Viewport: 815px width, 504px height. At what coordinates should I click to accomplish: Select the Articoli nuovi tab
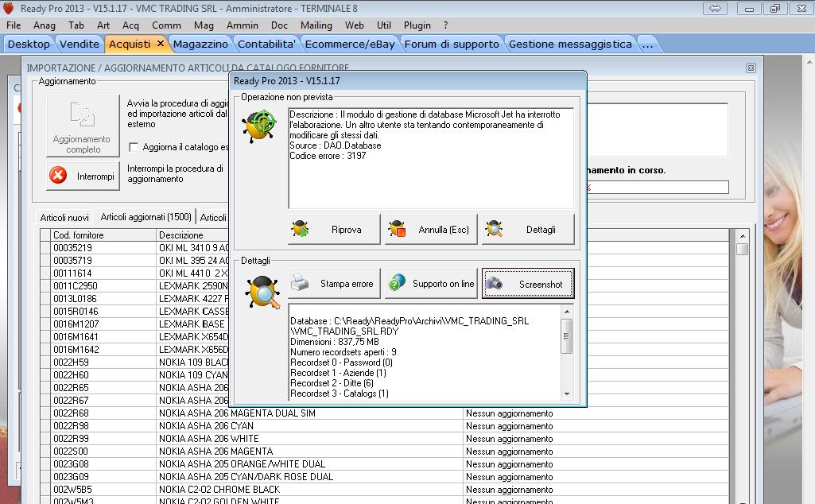64,218
